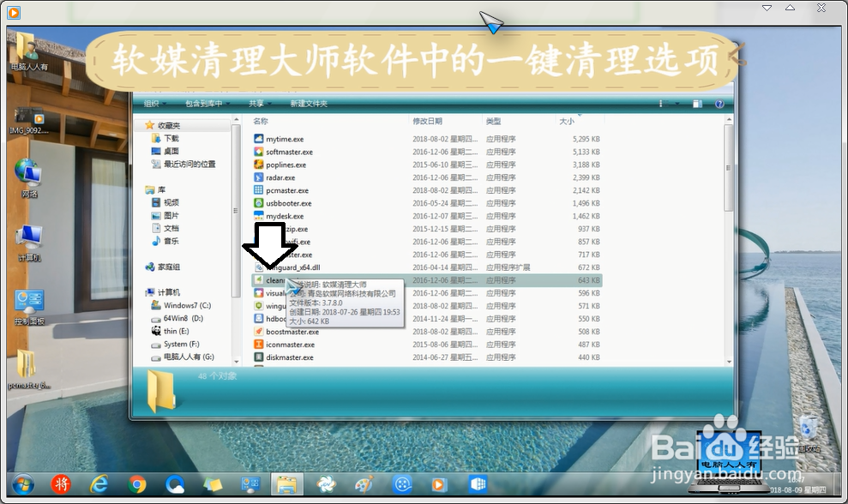Select the 电脑人人有 desktop folder icon
The width and height of the screenshot is (848, 504).
point(28,51)
